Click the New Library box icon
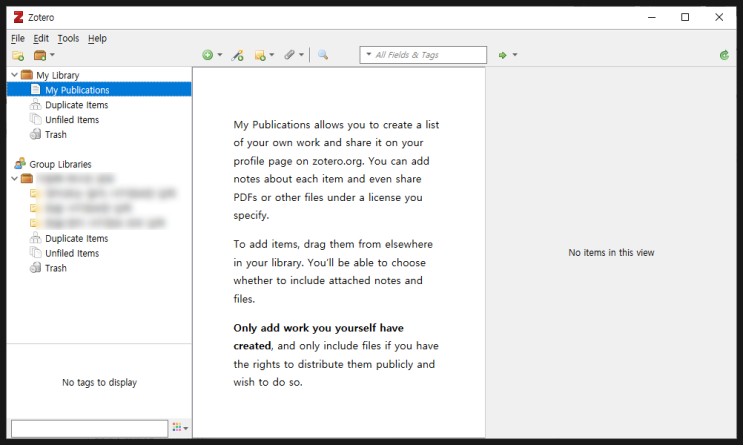Screen dimensions: 743x445 [40, 55]
